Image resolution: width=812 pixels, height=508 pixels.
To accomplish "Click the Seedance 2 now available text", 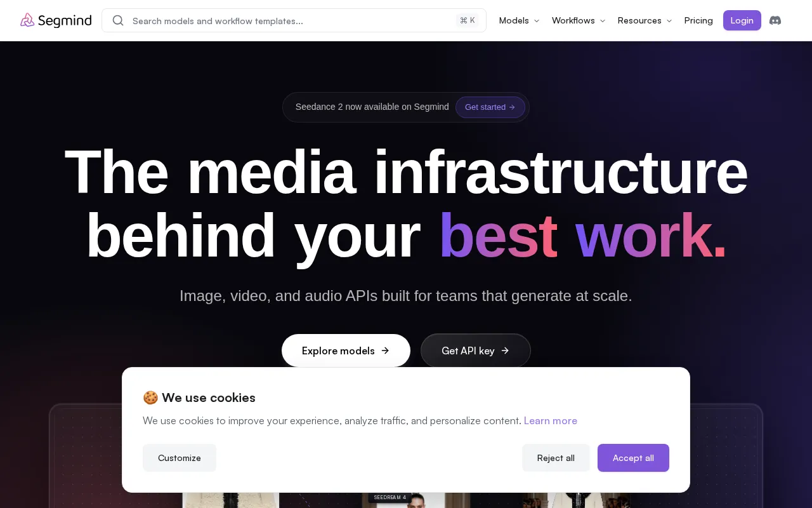I will coord(372,107).
